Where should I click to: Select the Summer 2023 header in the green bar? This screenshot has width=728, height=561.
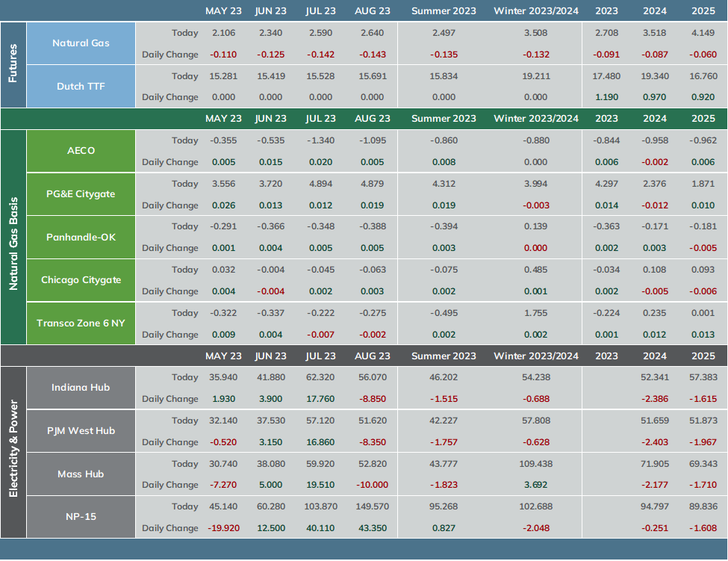[x=444, y=119]
